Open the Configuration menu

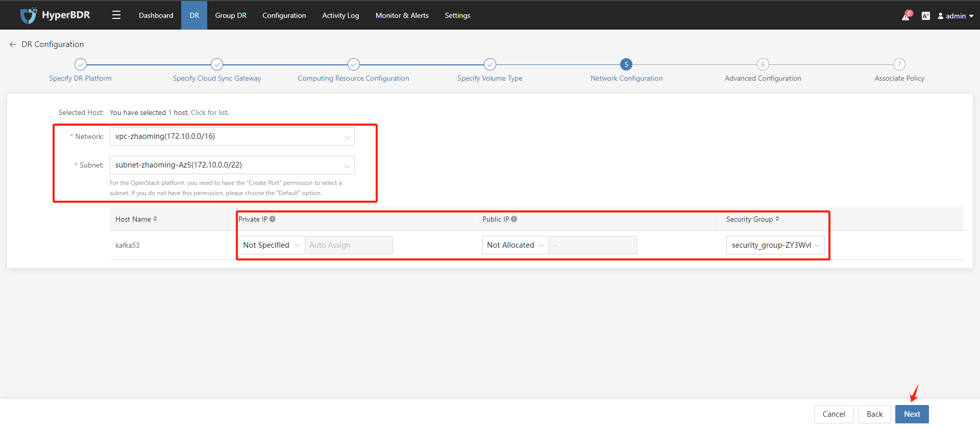pyautogui.click(x=284, y=15)
